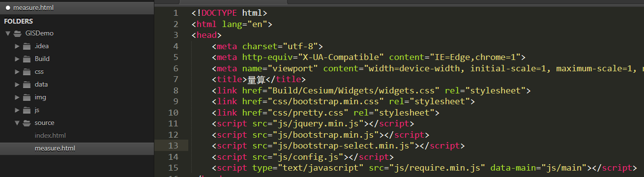Click the .idea folder icon
This screenshot has height=177, width=644.
point(27,46)
